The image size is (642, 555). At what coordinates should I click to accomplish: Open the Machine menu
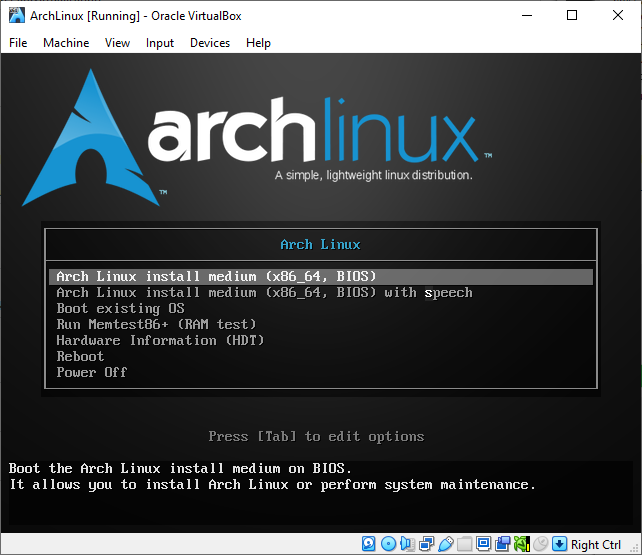pos(66,43)
